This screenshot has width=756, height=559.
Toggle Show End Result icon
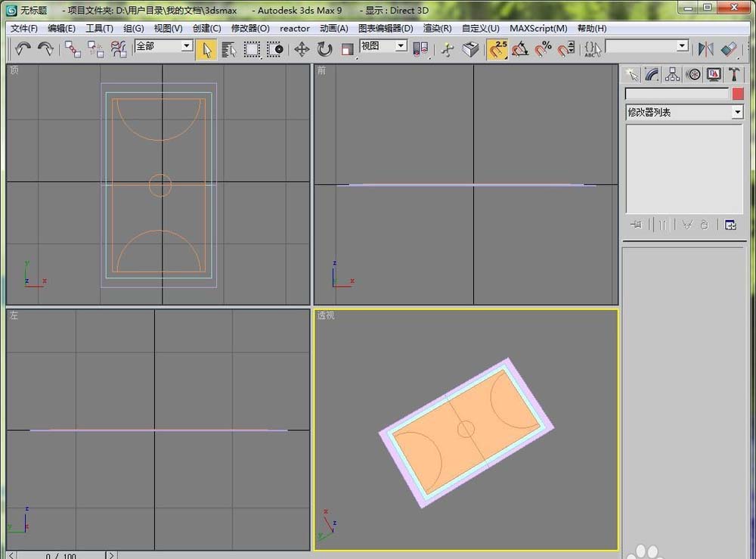(662, 225)
